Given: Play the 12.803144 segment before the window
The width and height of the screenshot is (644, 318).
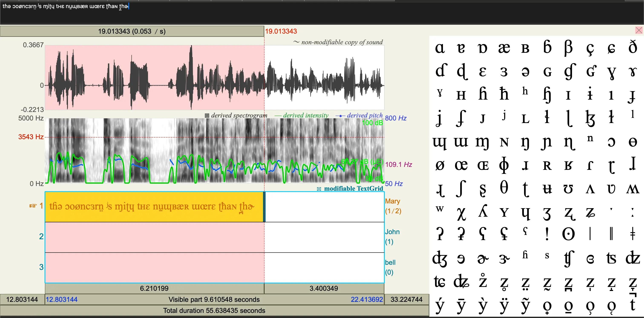Looking at the screenshot, I should point(22,299).
